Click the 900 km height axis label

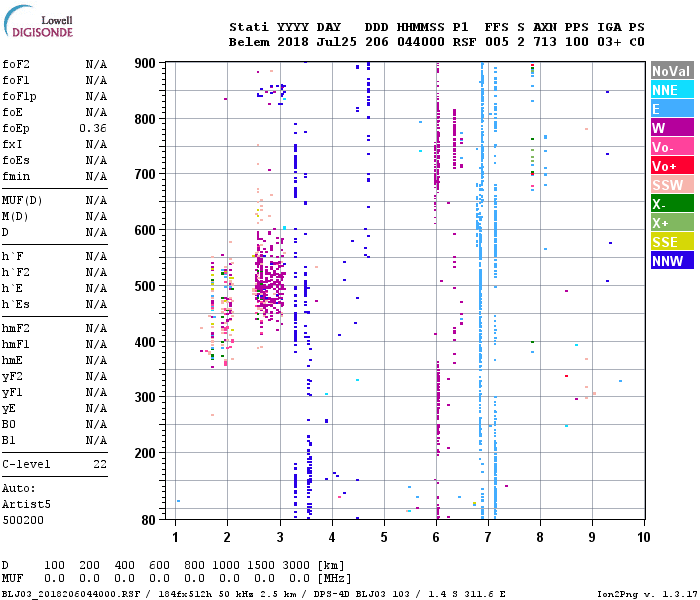tap(145, 63)
